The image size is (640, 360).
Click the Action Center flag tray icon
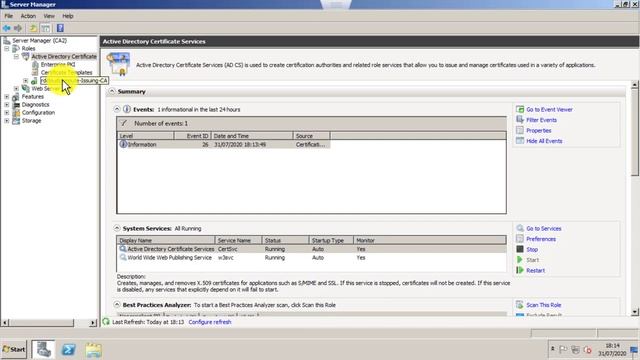tap(563, 349)
